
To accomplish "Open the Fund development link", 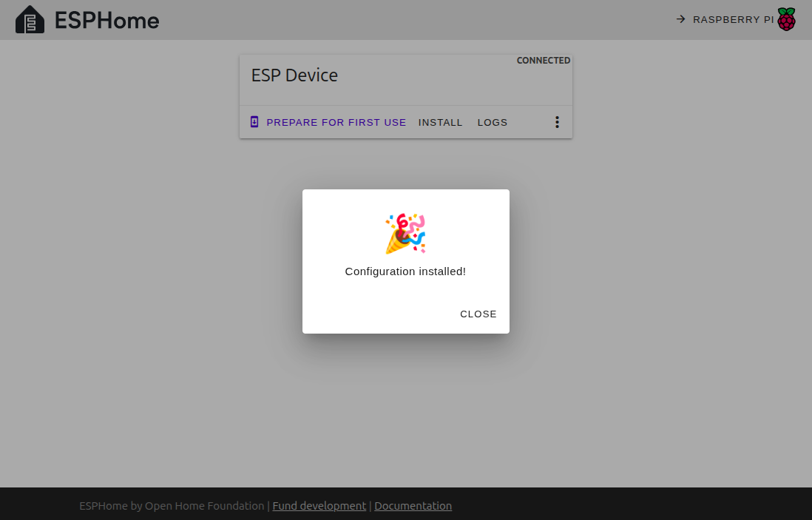I will coord(319,505).
